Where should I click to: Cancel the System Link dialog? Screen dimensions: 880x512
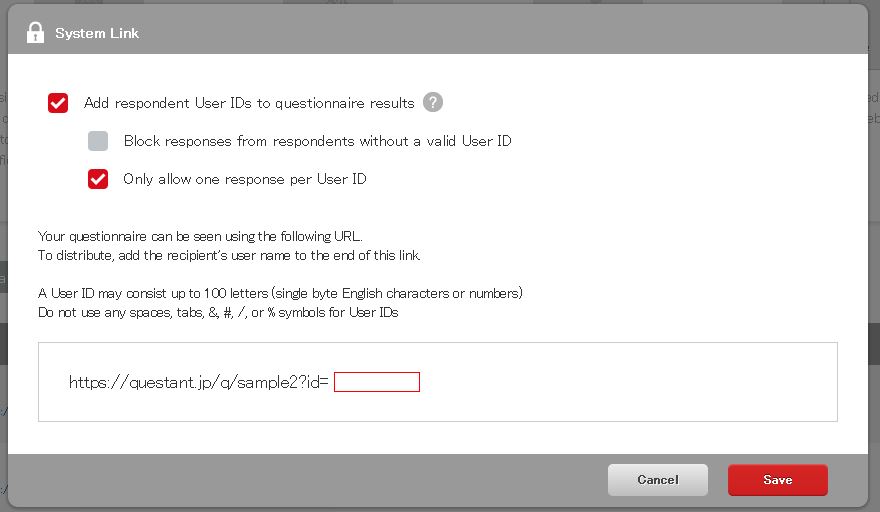tap(658, 480)
